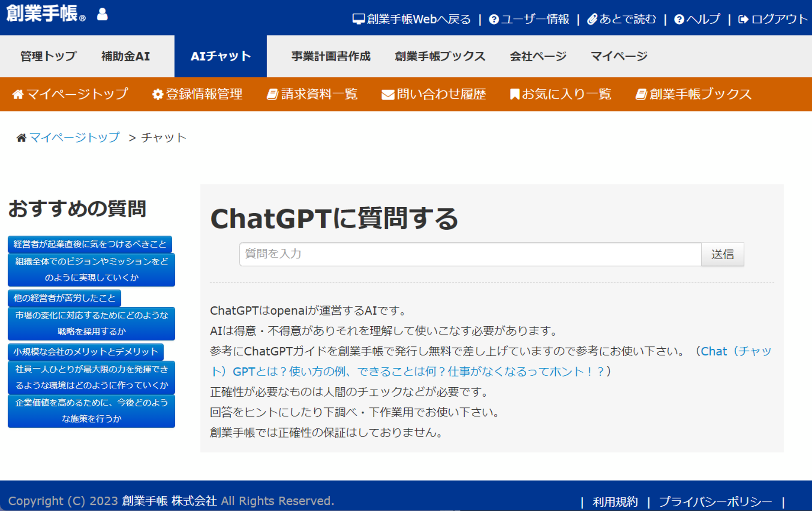Select suggested question 他の経営者が苦労したこと
This screenshot has height=511, width=812.
click(x=64, y=298)
